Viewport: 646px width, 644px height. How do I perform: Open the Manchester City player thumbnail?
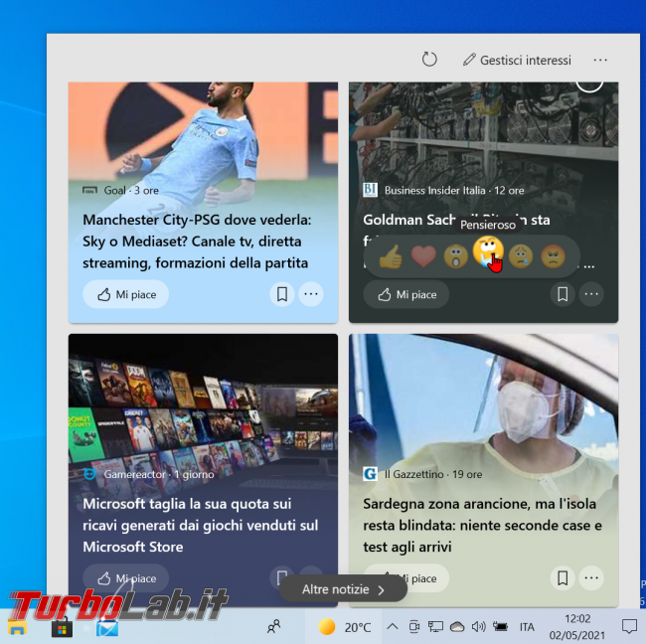tap(203, 132)
